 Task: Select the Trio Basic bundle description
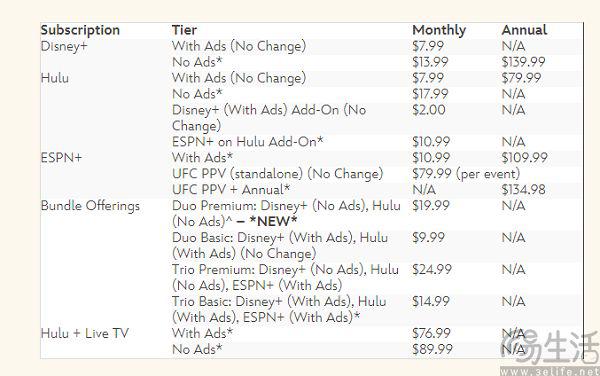279,309
